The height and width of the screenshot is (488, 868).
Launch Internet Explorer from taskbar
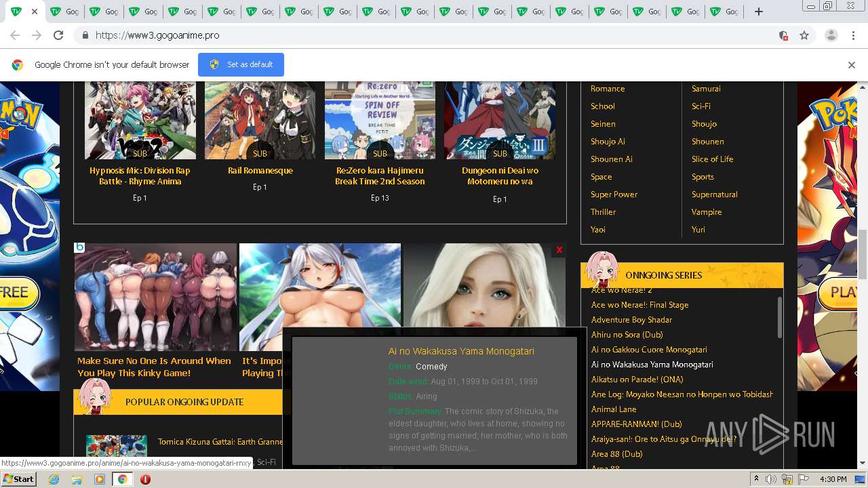pyautogui.click(x=54, y=479)
